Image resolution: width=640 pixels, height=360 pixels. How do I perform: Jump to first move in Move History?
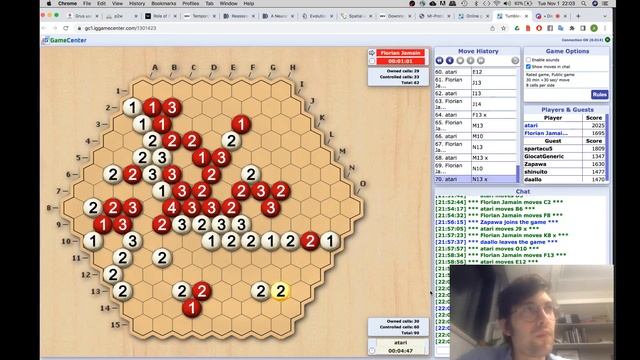(439, 60)
